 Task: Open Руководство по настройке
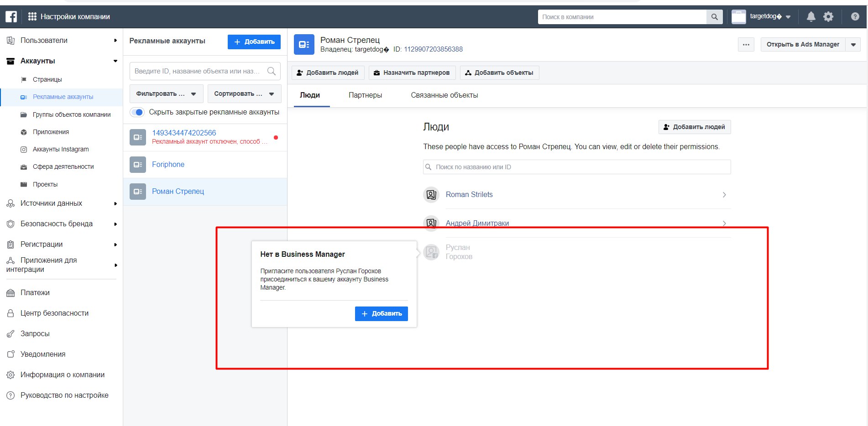tap(64, 395)
